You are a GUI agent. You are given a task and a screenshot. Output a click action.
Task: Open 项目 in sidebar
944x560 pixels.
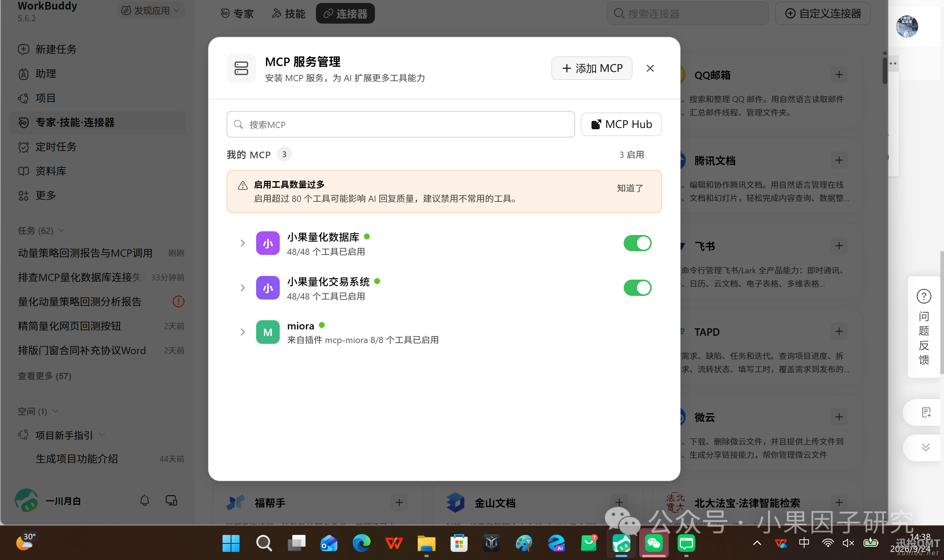click(97, 98)
